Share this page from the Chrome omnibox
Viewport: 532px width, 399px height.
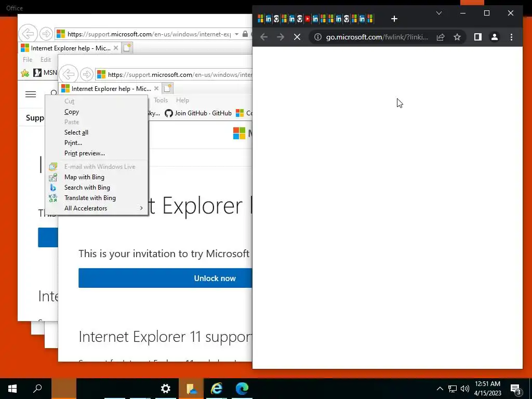(441, 37)
